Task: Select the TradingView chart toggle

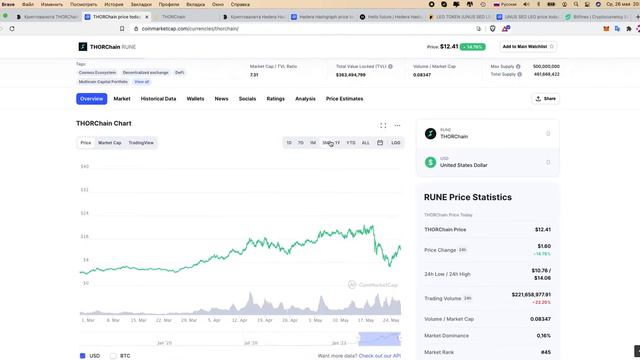Action: (x=141, y=142)
